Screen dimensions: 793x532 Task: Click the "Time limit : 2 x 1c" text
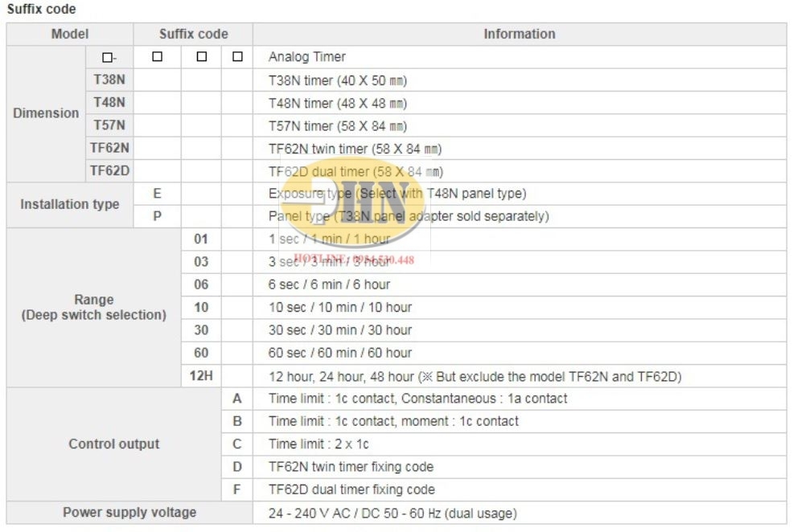point(319,444)
